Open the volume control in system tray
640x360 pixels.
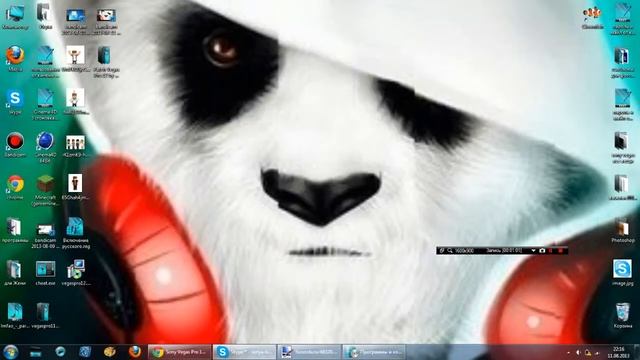point(578,352)
